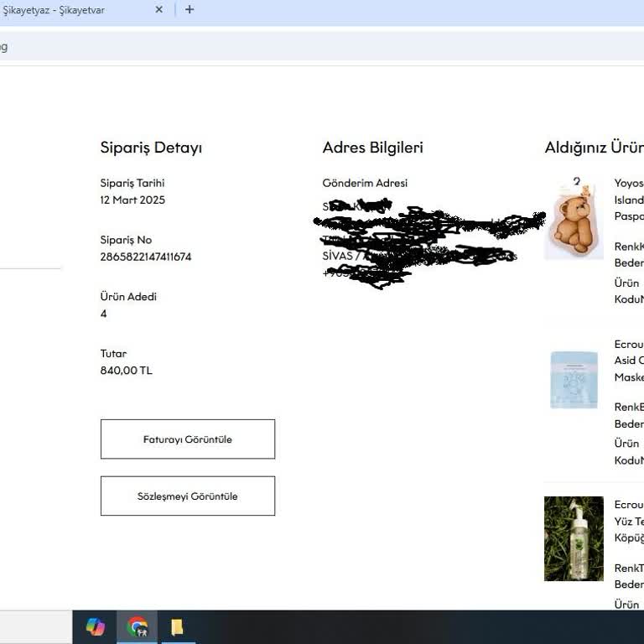Click the order number 2865822147411674
The height and width of the screenshot is (644, 644).
146,257
